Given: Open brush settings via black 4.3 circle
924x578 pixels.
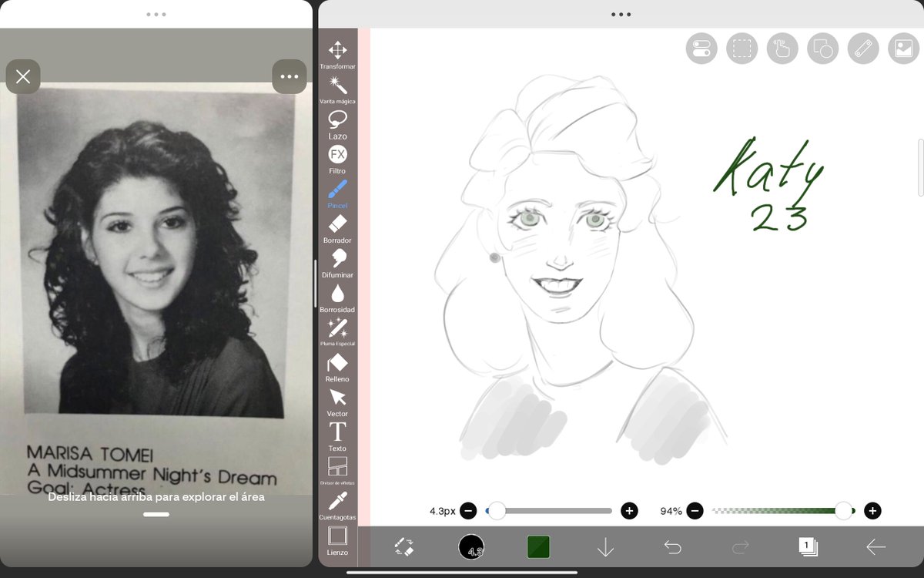Looking at the screenshot, I should (471, 547).
